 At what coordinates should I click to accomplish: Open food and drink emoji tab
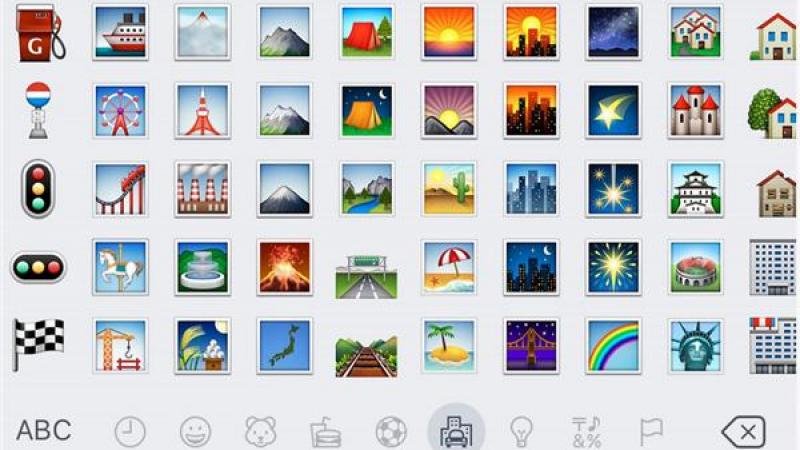326,432
